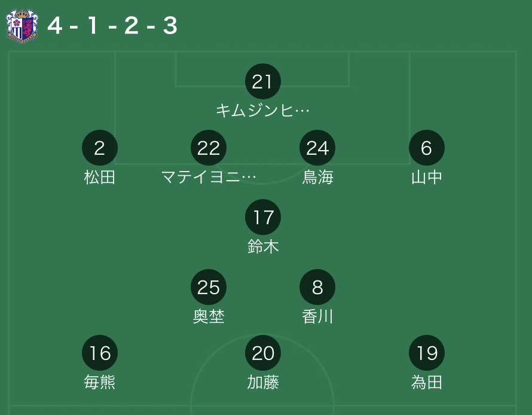Select number 24 鳥海 circle
This screenshot has height=415, width=532.
[317, 148]
